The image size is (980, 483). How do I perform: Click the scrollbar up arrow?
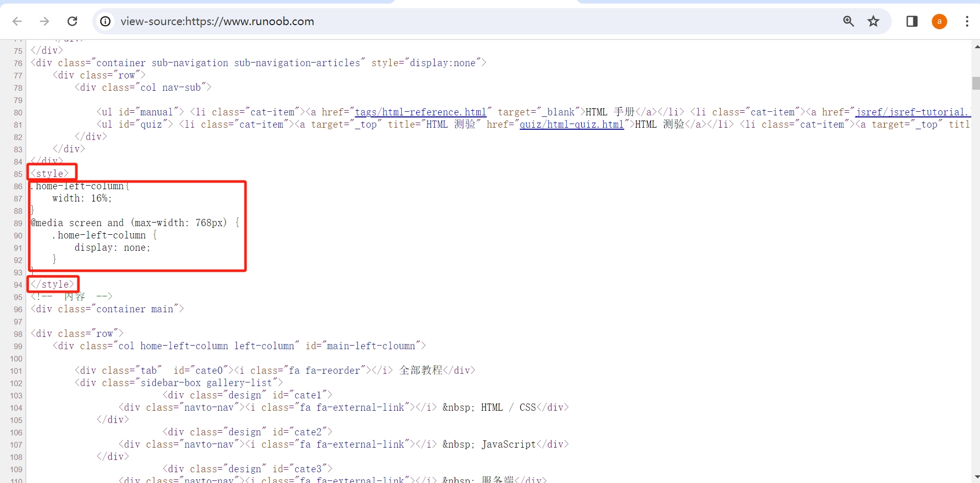[x=976, y=47]
